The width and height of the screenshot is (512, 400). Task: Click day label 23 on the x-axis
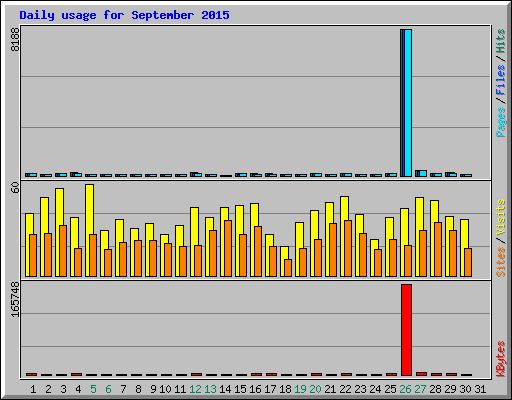[360, 389]
